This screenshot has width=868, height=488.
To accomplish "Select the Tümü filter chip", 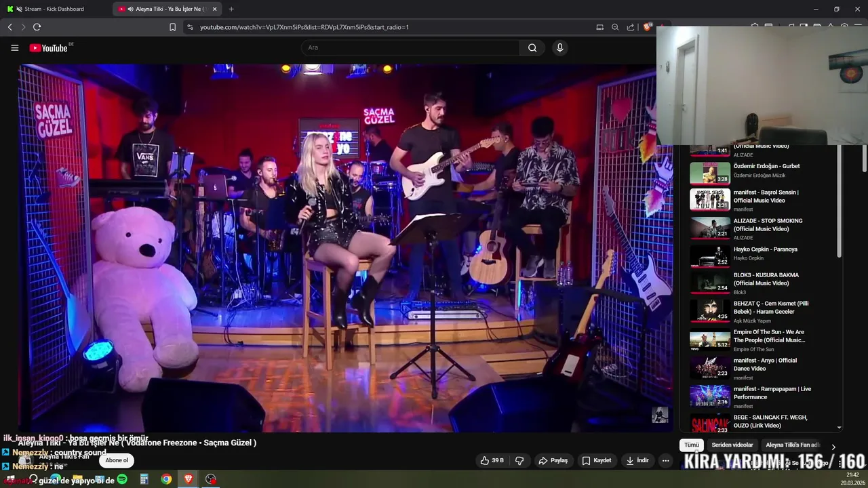I will coord(691,445).
